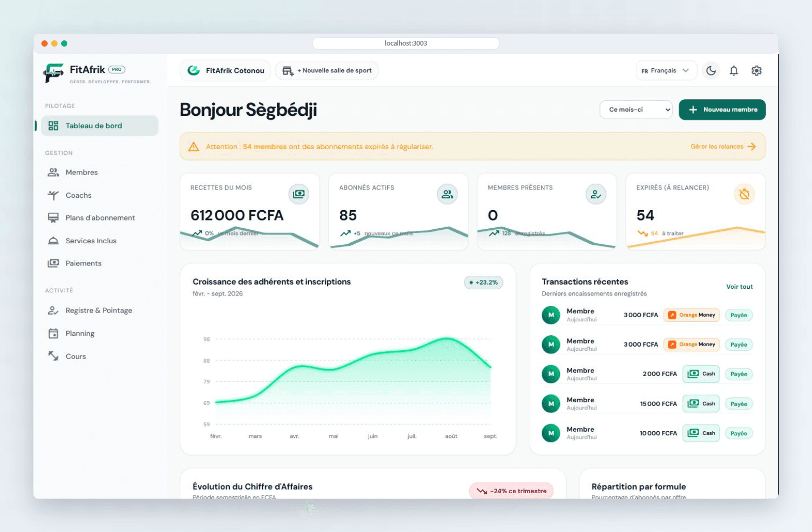Screen dimensions: 812x532
Task: Click the Services Inclus bell-tray icon
Action: pyautogui.click(x=53, y=241)
